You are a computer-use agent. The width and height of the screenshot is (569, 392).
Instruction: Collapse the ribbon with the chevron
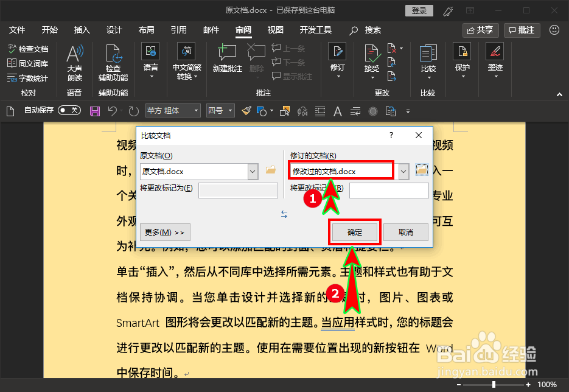559,94
